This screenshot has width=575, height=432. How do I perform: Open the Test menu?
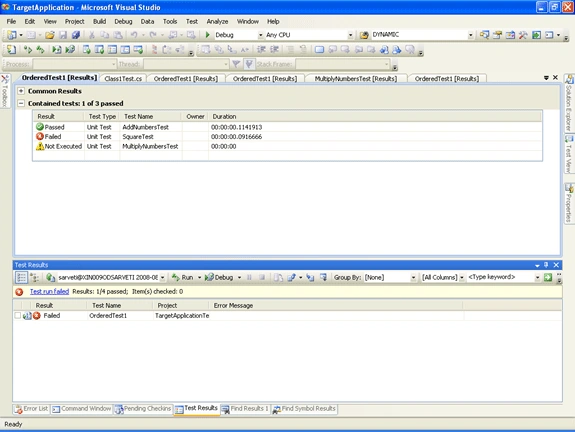pos(191,22)
